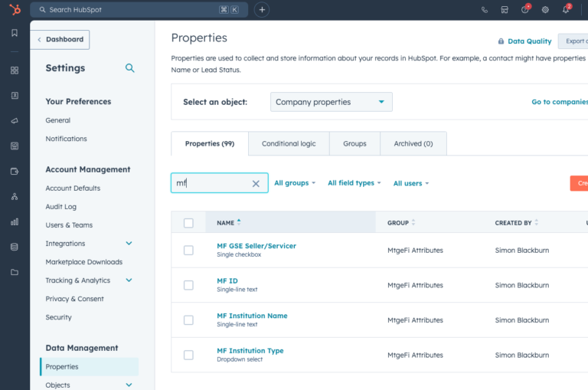588x390 pixels.
Task: Open the All users filter dropdown
Action: (411, 184)
